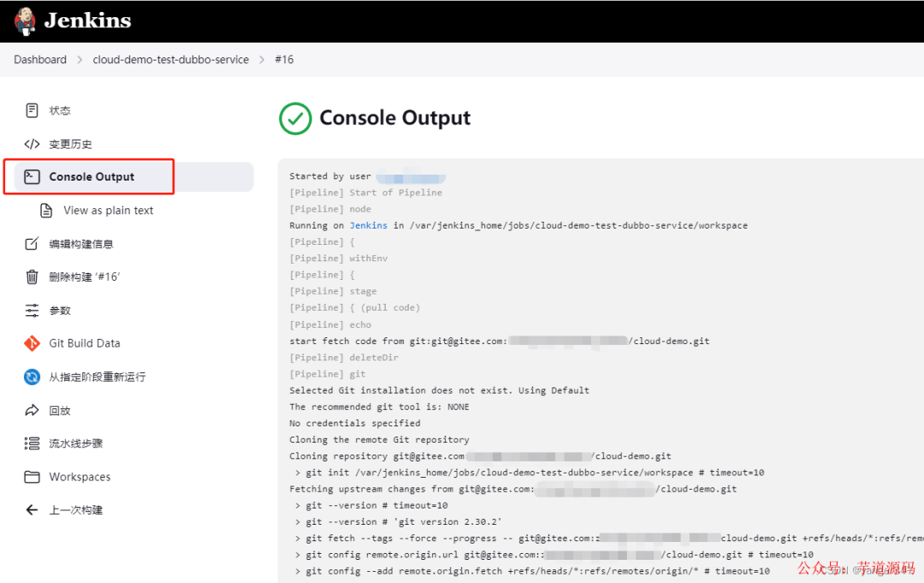Open the Jenkins home title link
924x583 pixels.
click(88, 21)
